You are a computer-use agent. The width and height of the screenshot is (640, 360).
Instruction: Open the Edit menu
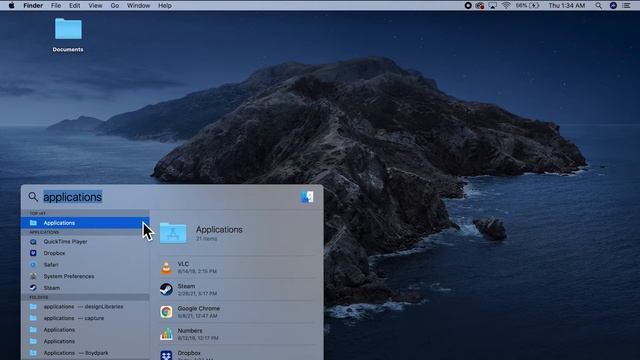click(74, 5)
